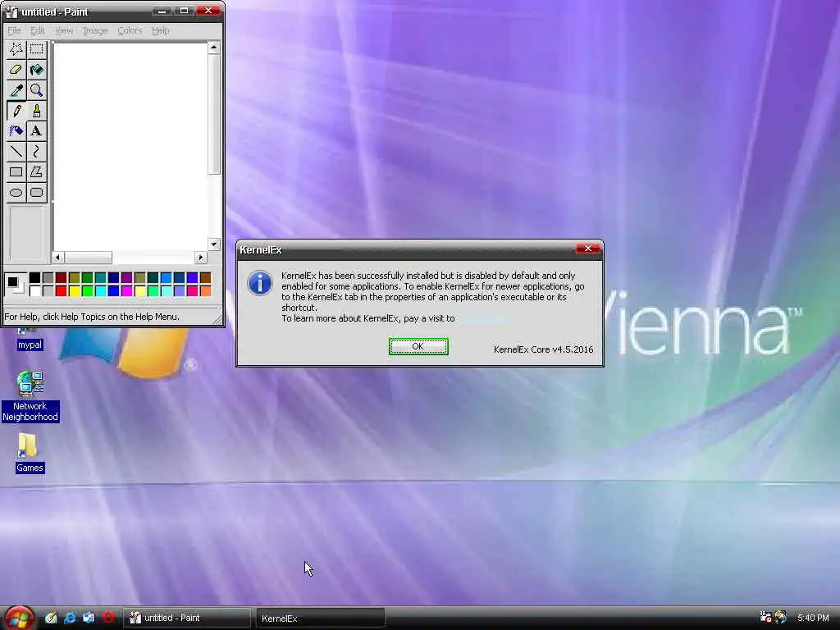The height and width of the screenshot is (630, 840).
Task: Choose the Airbrush spray tool
Action: (x=16, y=131)
